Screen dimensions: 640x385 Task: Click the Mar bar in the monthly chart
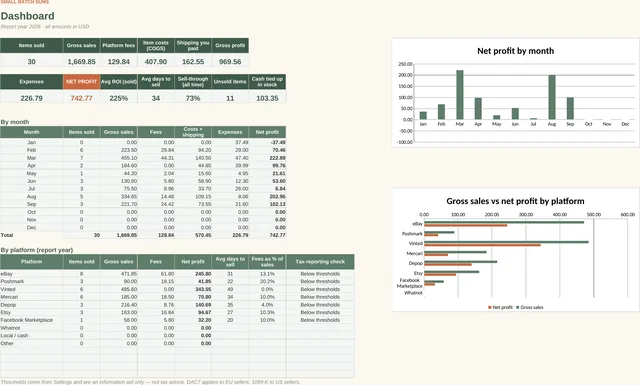coord(460,95)
